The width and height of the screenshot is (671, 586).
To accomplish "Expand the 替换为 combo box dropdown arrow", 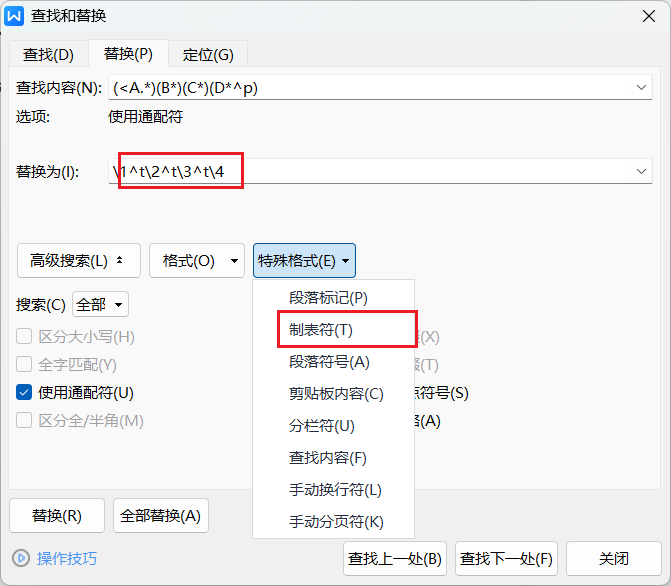I will pyautogui.click(x=641, y=173).
